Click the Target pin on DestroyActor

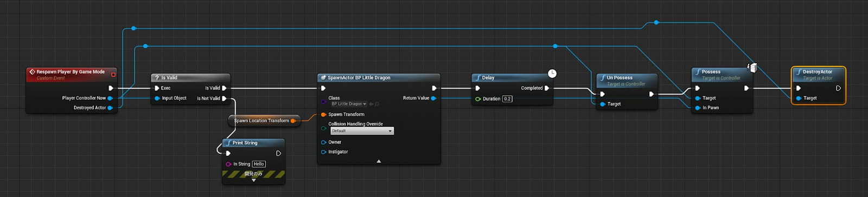click(x=799, y=98)
